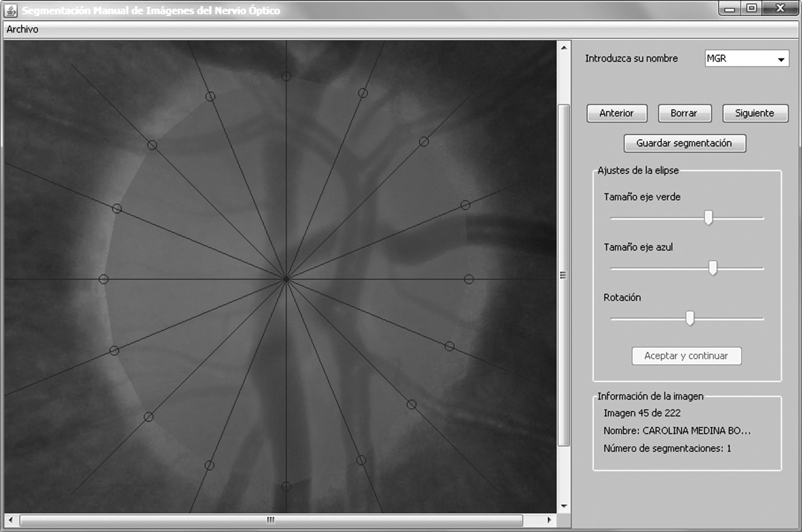Click the Rotación slider handle
The width and height of the screenshot is (802, 532).
click(690, 318)
